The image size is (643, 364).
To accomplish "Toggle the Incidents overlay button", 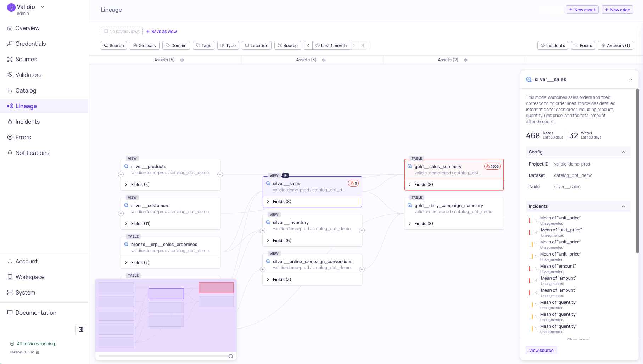I will (553, 45).
